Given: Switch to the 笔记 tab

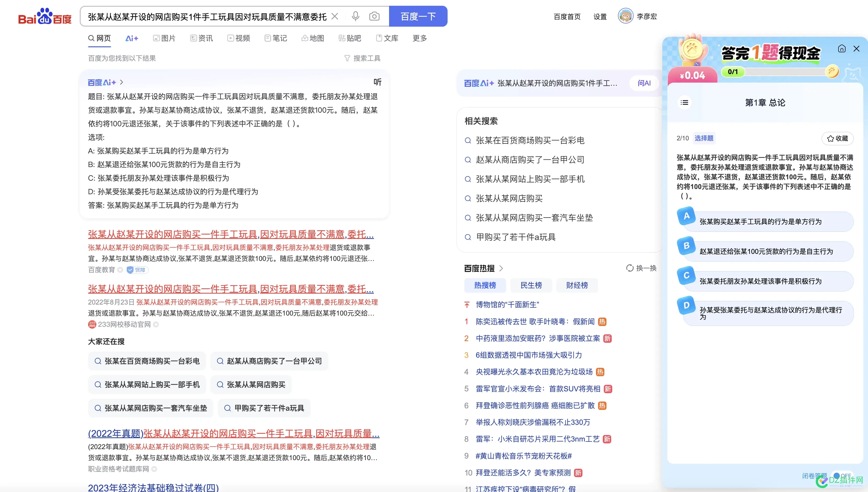Looking at the screenshot, I should pos(276,38).
